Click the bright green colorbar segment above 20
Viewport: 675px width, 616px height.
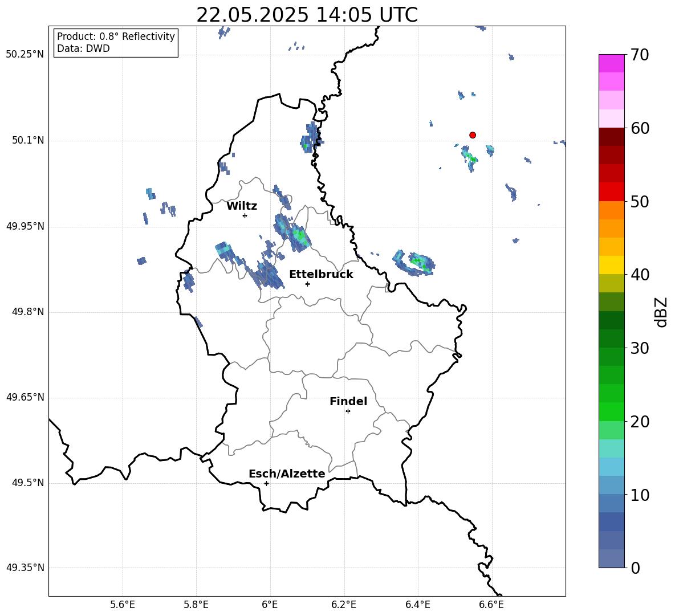click(x=611, y=412)
